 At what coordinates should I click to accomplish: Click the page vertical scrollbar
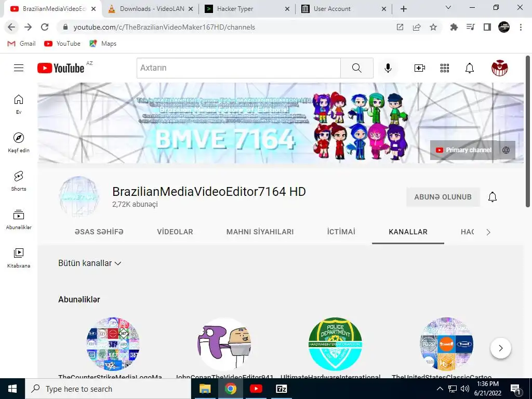pyautogui.click(x=528, y=131)
